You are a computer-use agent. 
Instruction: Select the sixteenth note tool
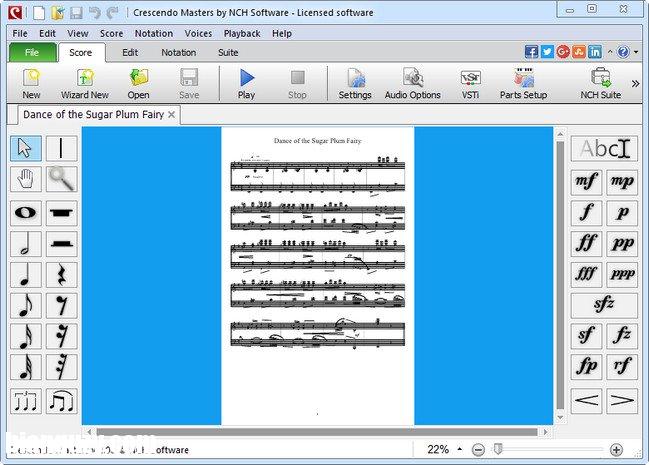26,336
